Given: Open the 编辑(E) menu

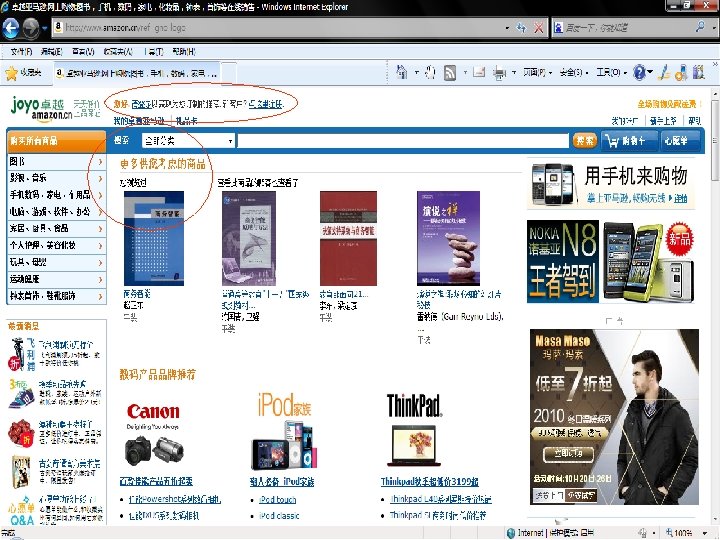Looking at the screenshot, I should pos(51,51).
